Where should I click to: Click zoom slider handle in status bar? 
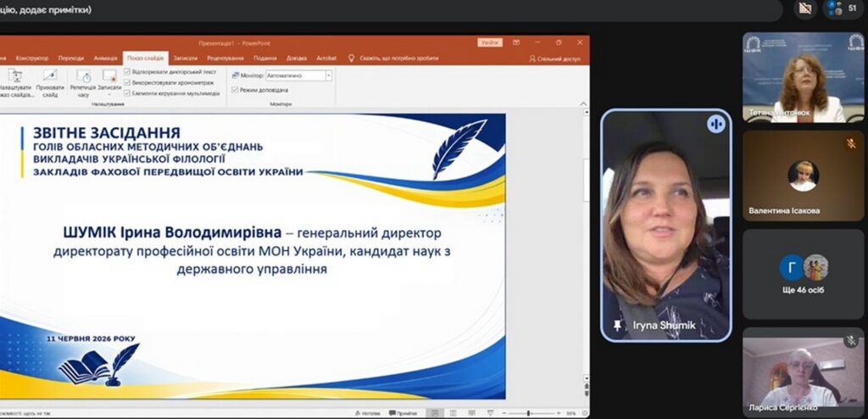tap(529, 413)
